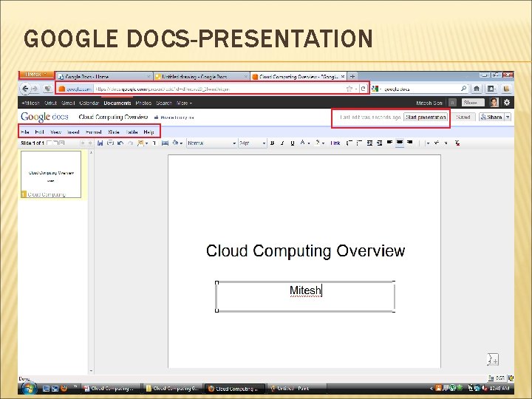This screenshot has height=399, width=532.
Task: Open the Insert menu
Action: (73, 132)
